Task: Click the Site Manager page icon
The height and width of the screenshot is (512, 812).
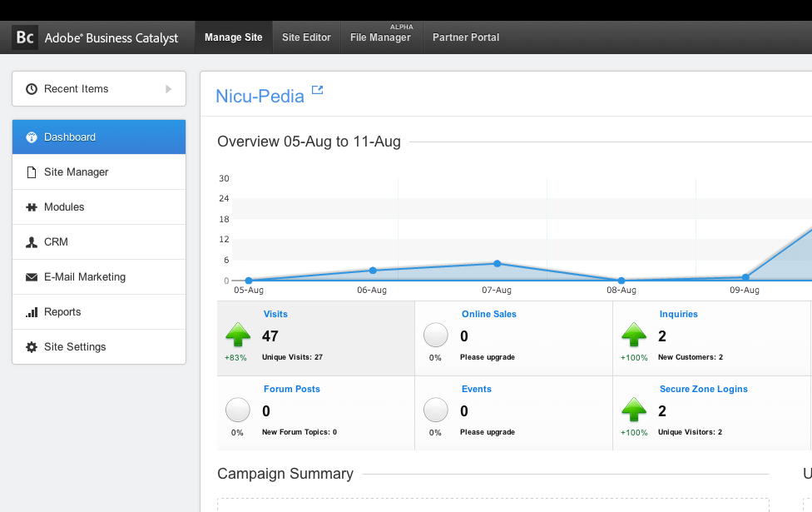Action: pos(32,172)
